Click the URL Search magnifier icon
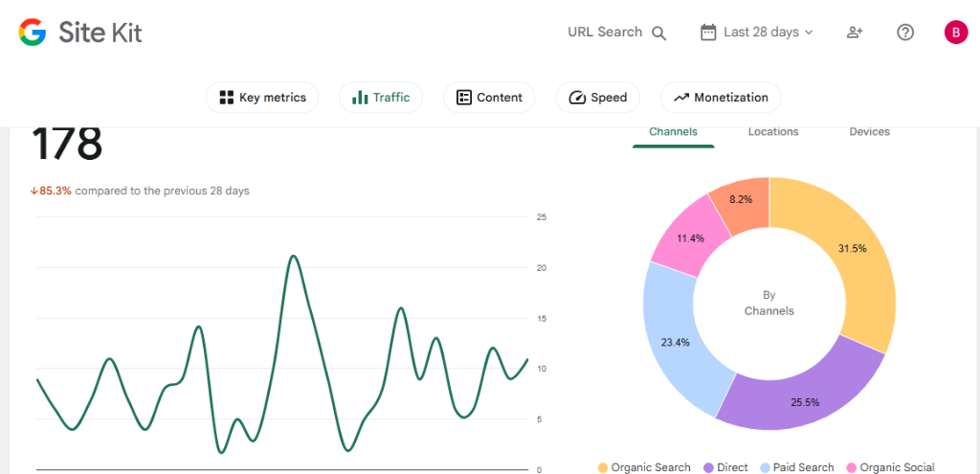This screenshot has height=474, width=980. coord(658,33)
